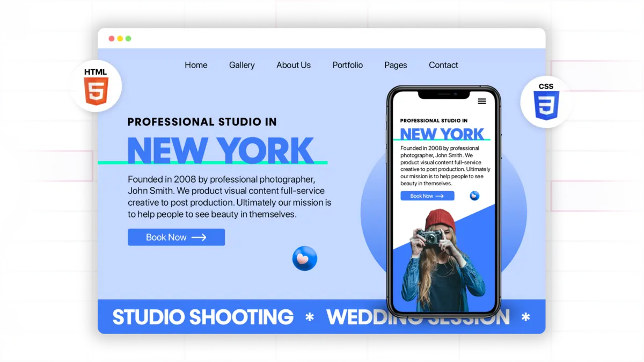
Task: Click the small blue sphere beside mobile Book Now
Action: (x=474, y=196)
